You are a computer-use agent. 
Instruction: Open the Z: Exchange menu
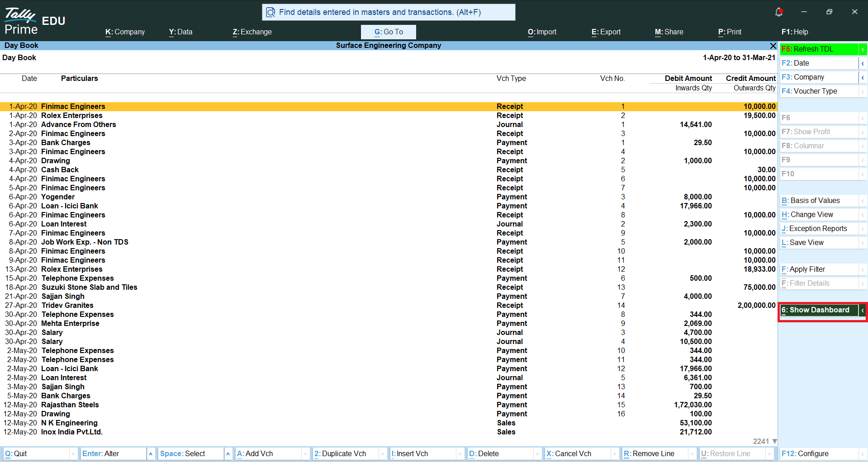(252, 32)
